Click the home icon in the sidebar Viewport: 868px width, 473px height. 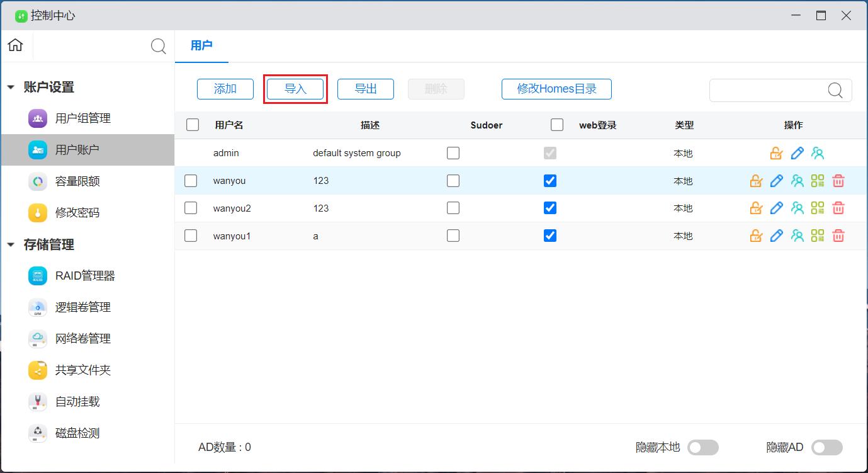[16, 45]
